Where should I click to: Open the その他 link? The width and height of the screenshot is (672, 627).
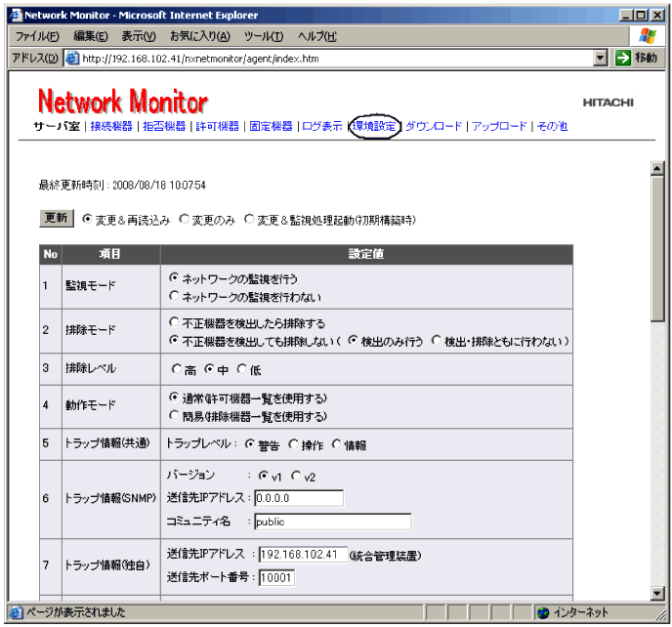552,126
